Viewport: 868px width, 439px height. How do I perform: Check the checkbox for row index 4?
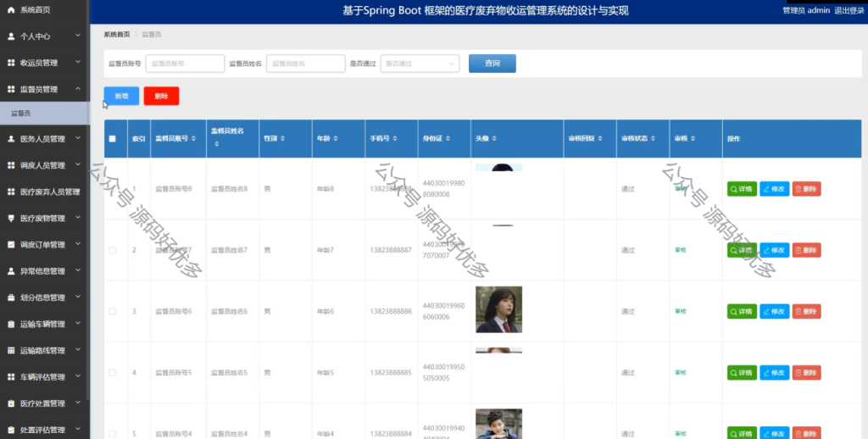point(113,373)
